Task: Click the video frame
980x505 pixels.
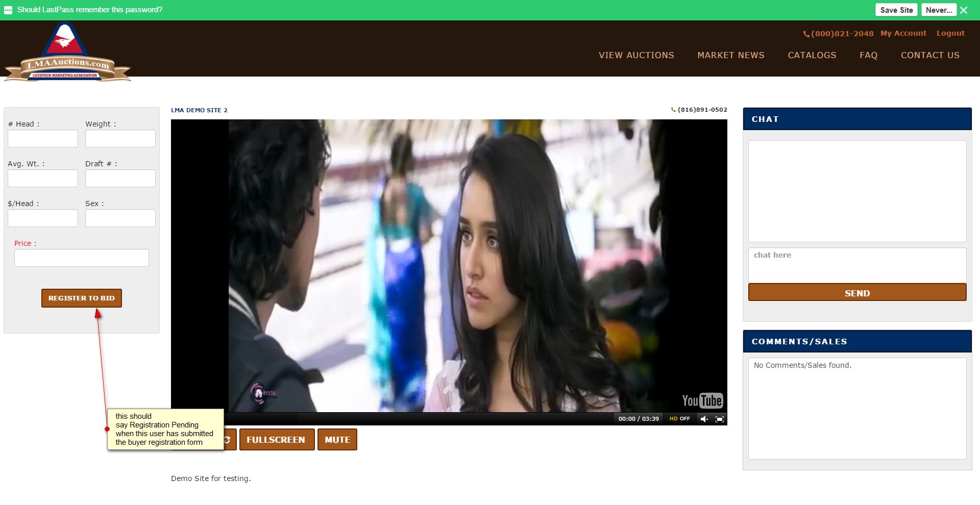Action: [449, 265]
